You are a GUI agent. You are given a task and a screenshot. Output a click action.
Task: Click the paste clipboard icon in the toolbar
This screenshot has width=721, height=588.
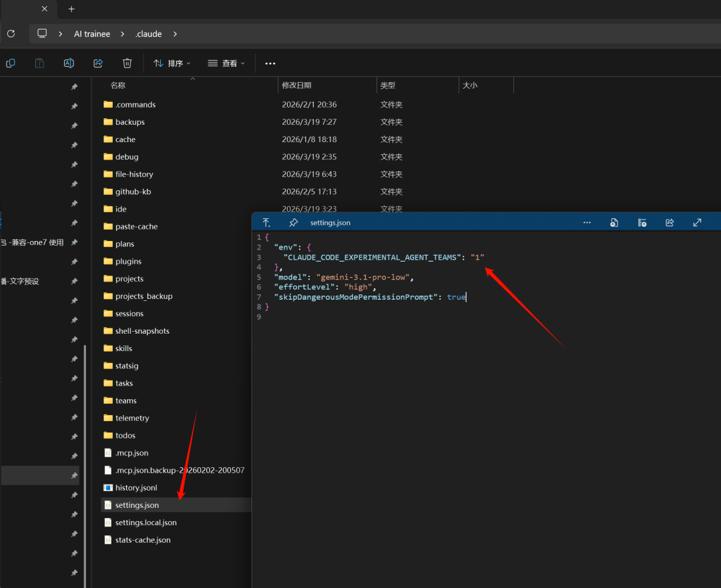pos(39,63)
